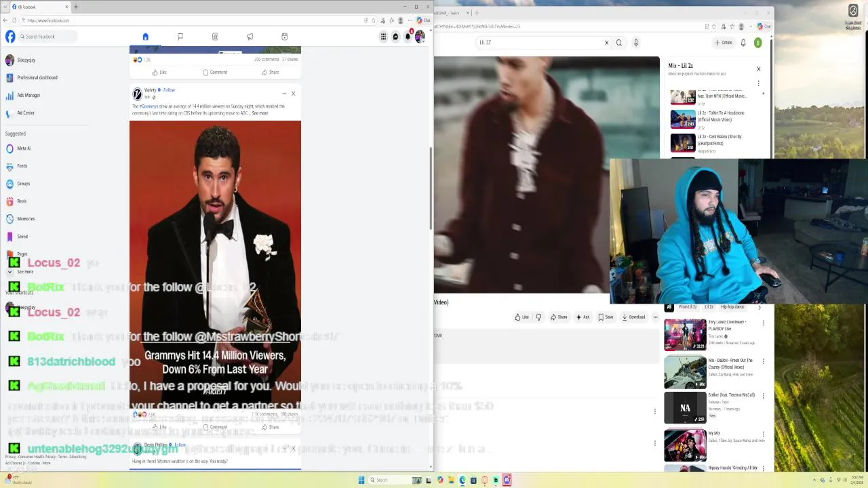Screen dimensions: 868x488
Task: Select the Hip-hop dance chip
Action: point(732,307)
